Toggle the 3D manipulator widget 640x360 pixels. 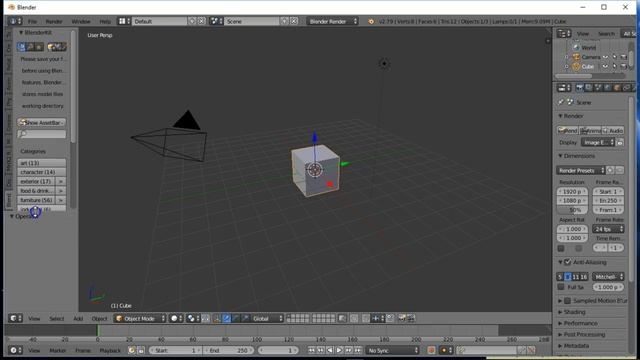coord(217,318)
